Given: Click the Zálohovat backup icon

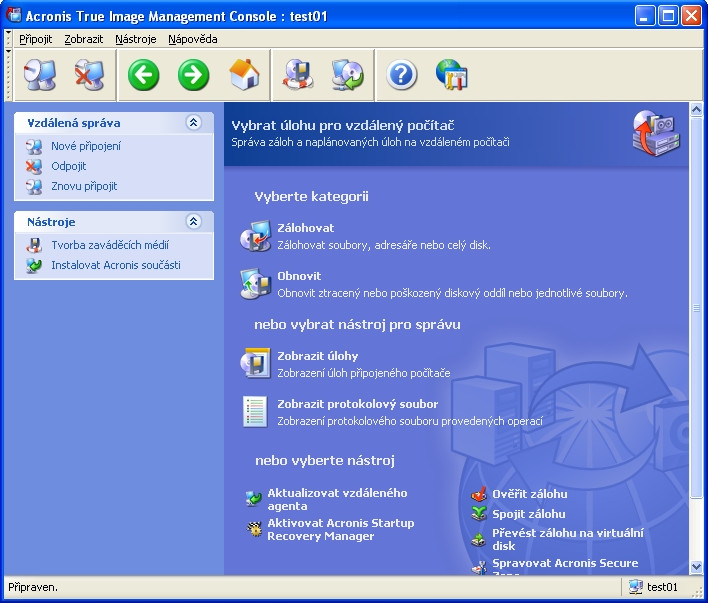Looking at the screenshot, I should pos(256,236).
